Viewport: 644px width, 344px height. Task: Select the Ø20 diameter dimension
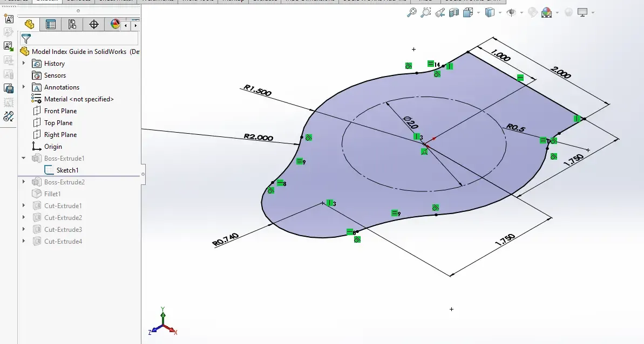(411, 122)
